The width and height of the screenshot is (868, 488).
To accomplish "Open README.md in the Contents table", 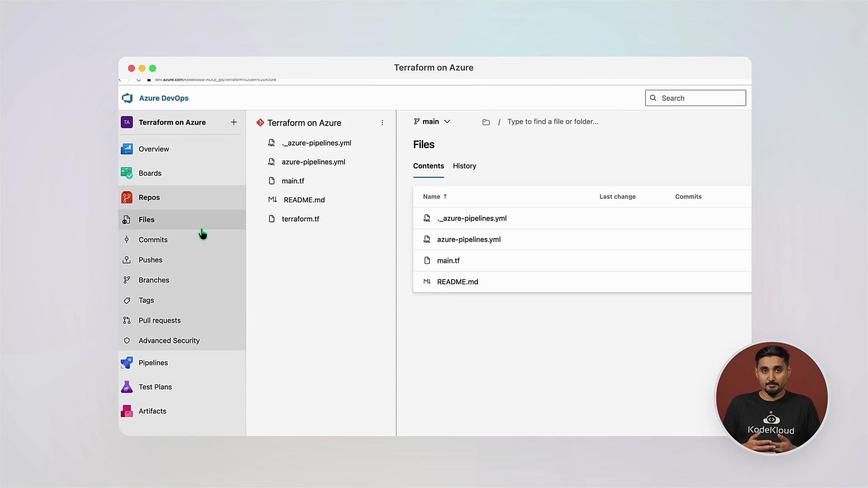I will (458, 282).
